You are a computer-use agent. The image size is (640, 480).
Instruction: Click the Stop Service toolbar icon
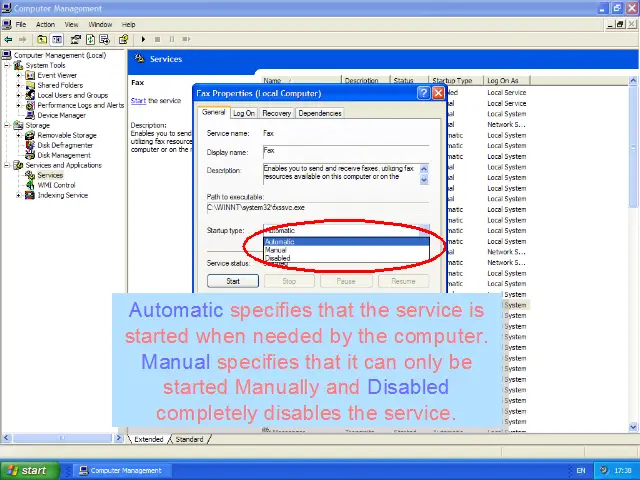pyautogui.click(x=158, y=39)
